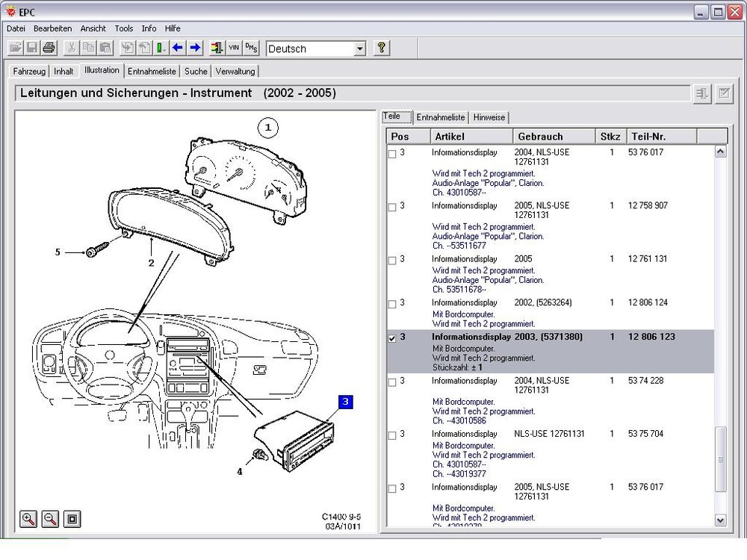Image resolution: width=747 pixels, height=560 pixels.
Task: Open VIN lookup toolbar button
Action: (x=234, y=48)
